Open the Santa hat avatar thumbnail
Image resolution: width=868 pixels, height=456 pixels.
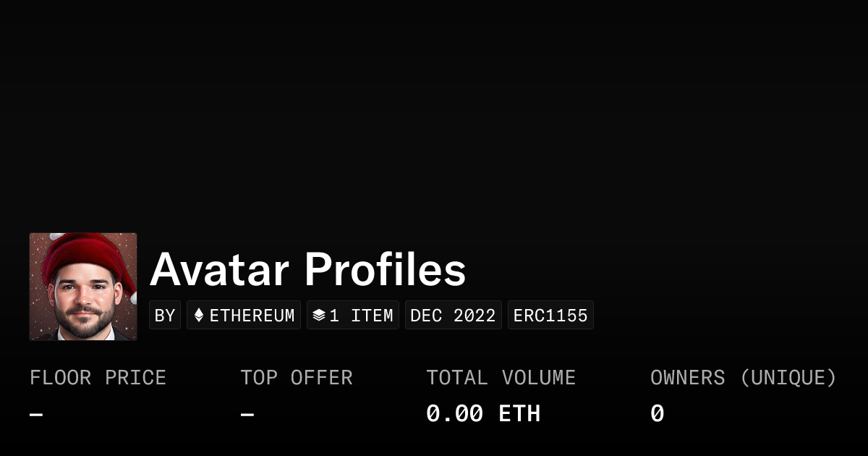click(x=83, y=287)
